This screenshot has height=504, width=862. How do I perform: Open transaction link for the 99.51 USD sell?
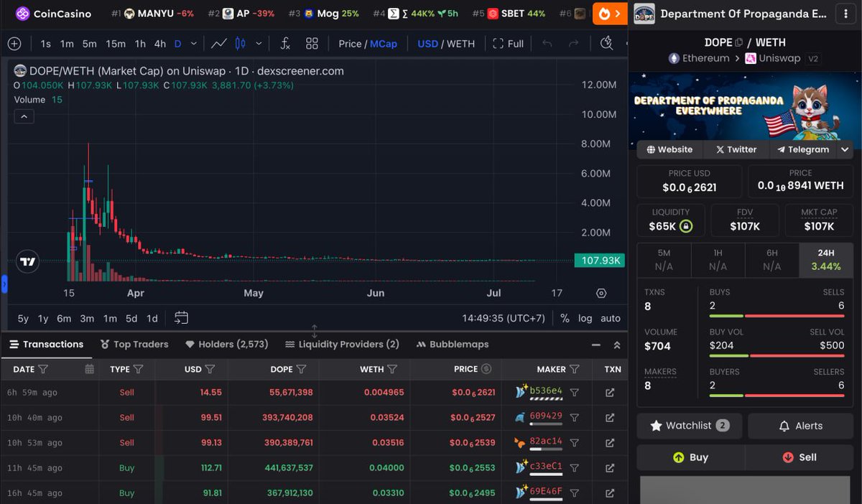pos(610,418)
